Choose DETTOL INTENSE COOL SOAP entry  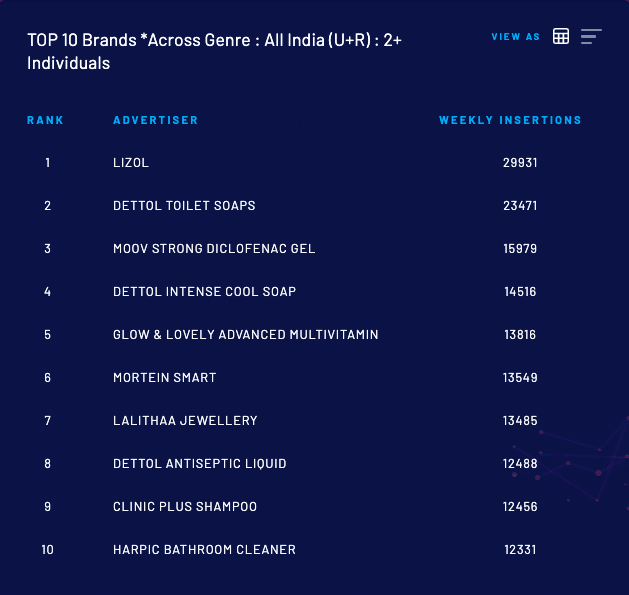[x=204, y=291]
